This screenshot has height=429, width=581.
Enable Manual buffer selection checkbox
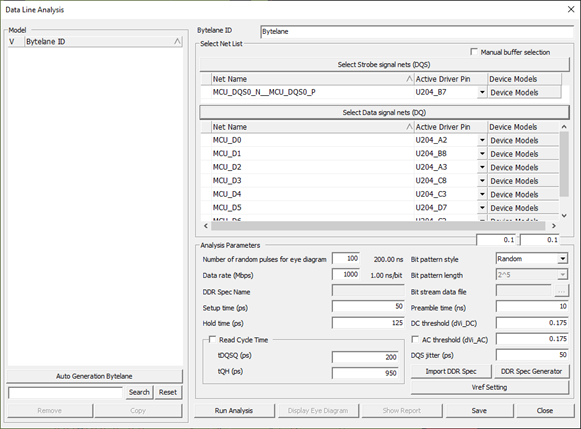474,52
